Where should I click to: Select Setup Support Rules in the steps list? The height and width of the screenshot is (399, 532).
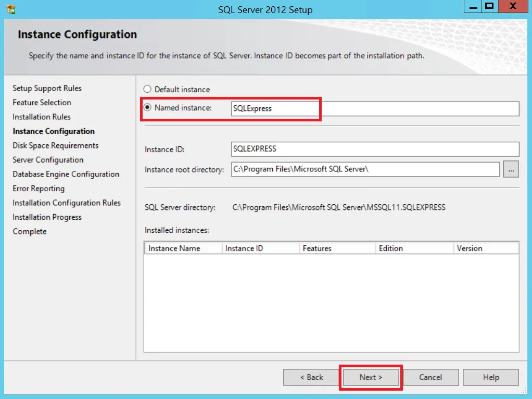(x=47, y=88)
